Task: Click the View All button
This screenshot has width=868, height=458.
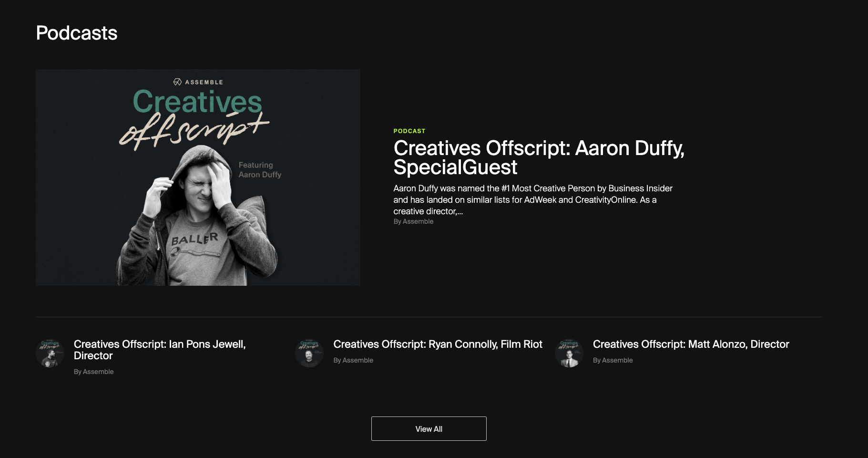Action: coord(429,429)
